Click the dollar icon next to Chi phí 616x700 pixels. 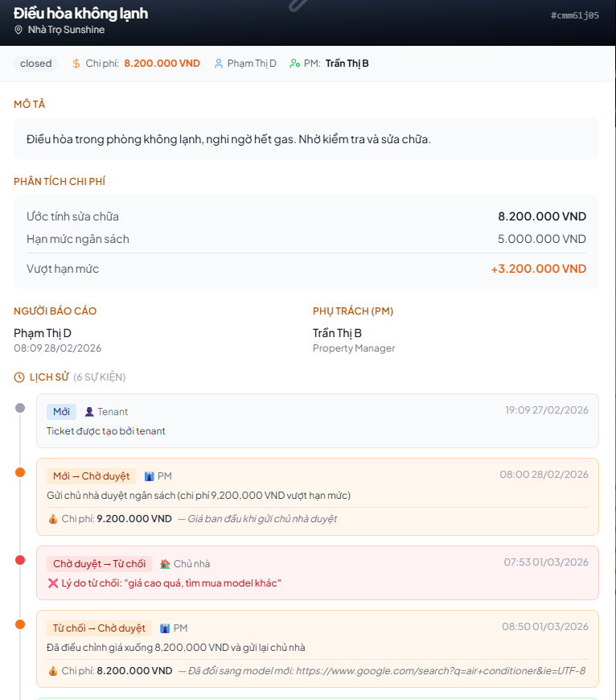click(76, 64)
